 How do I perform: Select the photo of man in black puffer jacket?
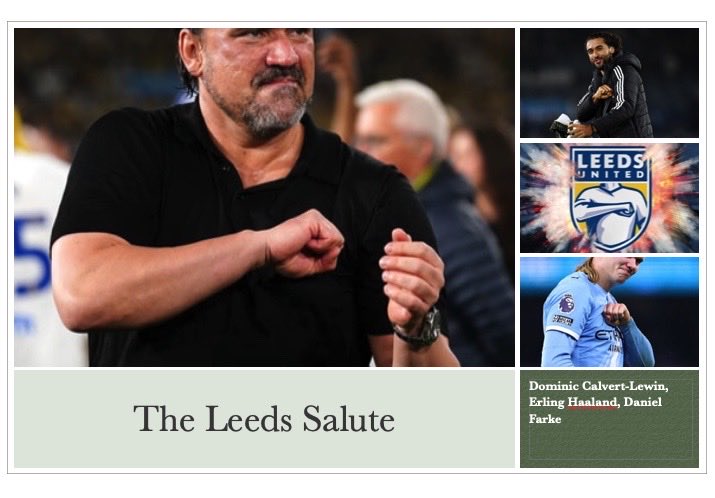click(609, 83)
